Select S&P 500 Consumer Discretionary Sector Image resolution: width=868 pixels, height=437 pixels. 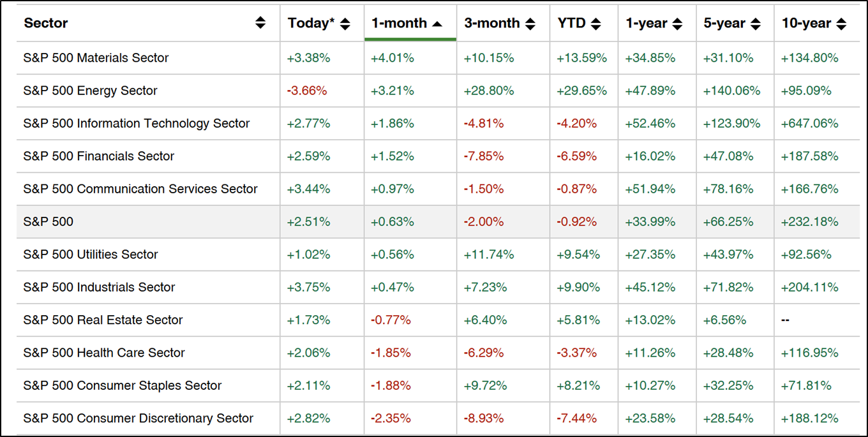[138, 418]
